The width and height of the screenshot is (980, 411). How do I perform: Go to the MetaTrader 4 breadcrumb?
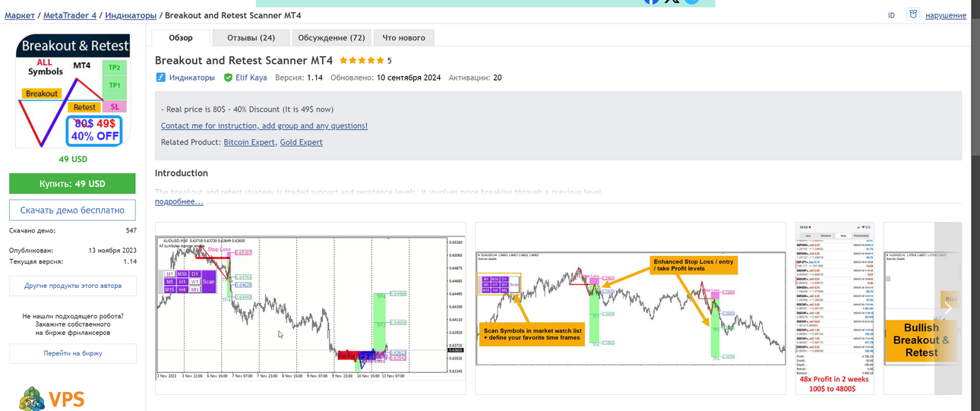[x=71, y=15]
